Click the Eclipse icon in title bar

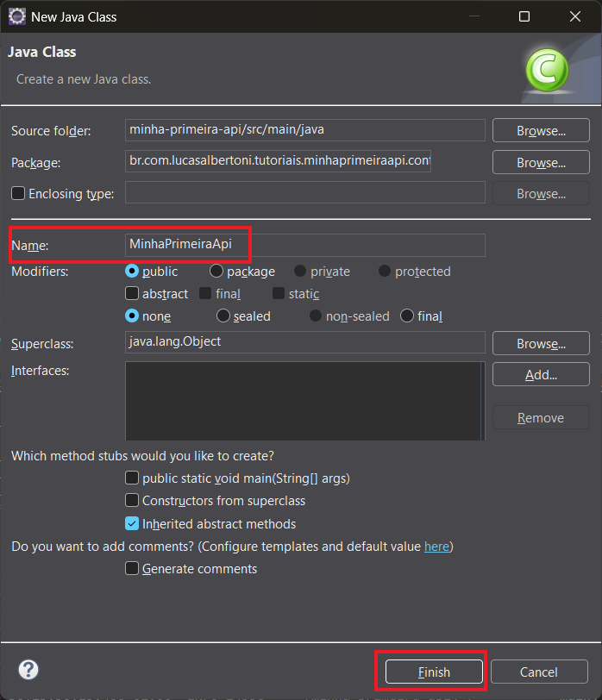click(x=16, y=16)
